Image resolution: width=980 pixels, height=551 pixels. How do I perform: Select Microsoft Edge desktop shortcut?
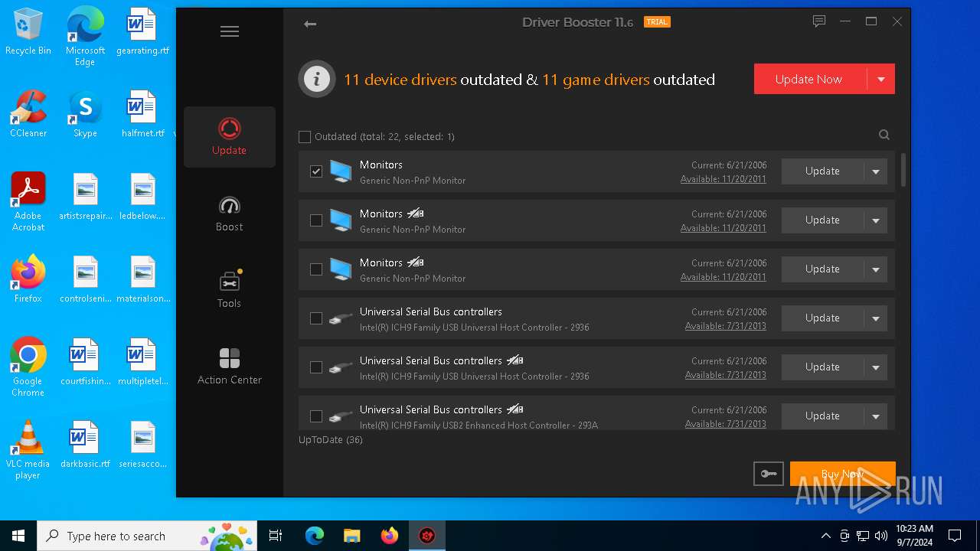(x=85, y=37)
